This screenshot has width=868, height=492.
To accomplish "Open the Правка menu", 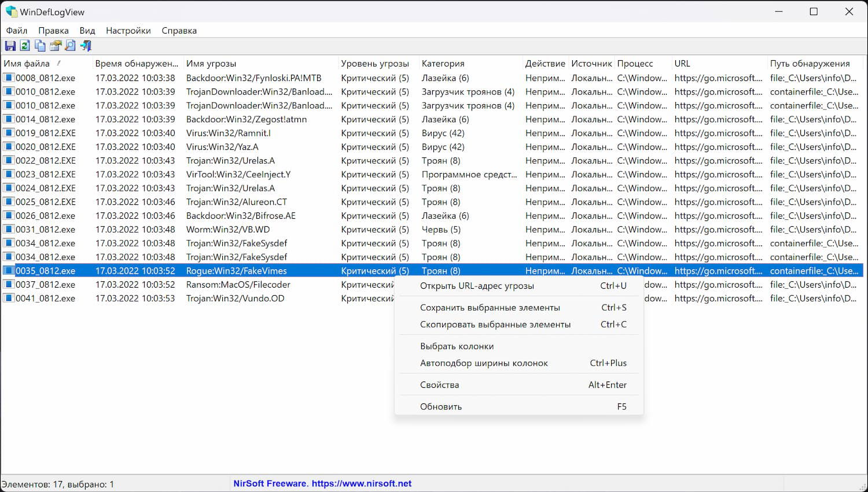I will pos(53,31).
